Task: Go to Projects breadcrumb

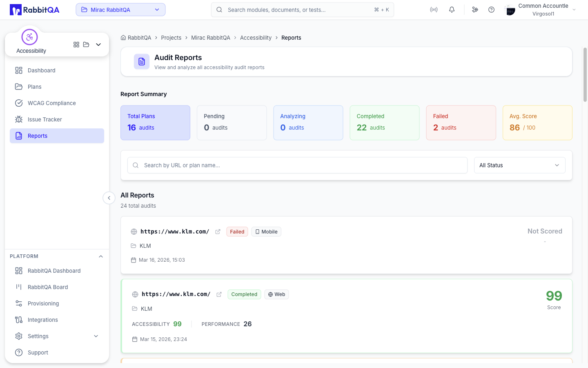Action: 171,38
